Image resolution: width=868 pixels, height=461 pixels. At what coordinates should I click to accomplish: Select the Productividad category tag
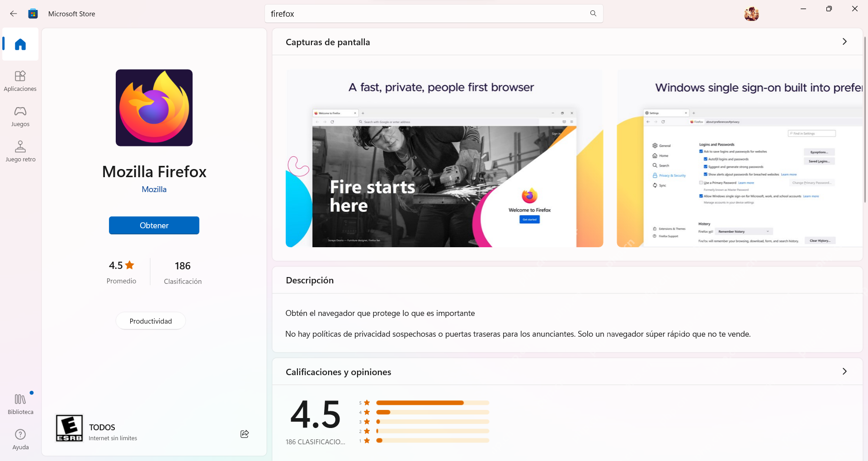(151, 321)
